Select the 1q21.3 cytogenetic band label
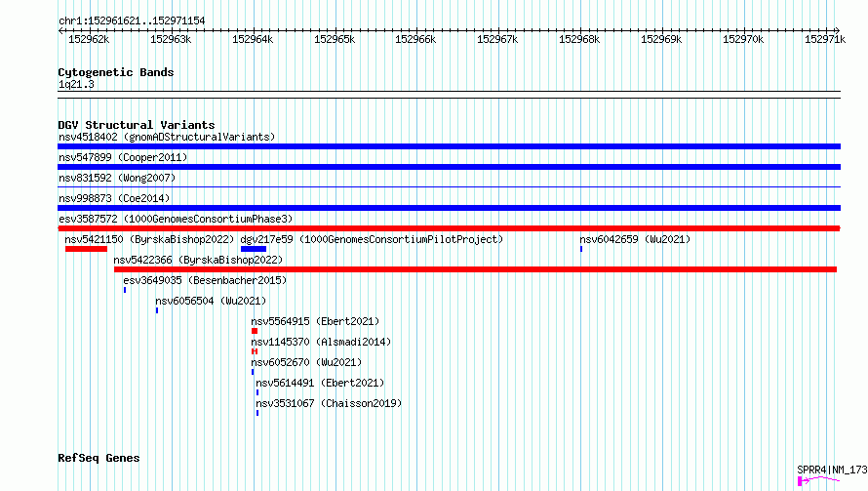 [x=76, y=84]
